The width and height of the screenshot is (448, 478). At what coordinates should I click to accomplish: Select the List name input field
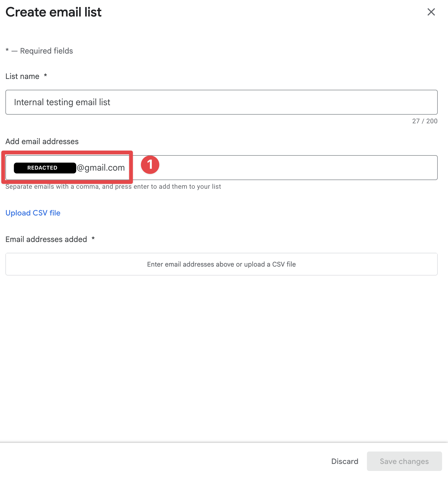(222, 102)
